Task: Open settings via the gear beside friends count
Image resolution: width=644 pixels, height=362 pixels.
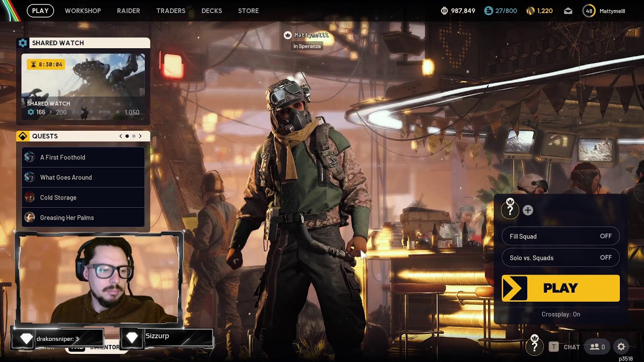Action: coord(621,347)
